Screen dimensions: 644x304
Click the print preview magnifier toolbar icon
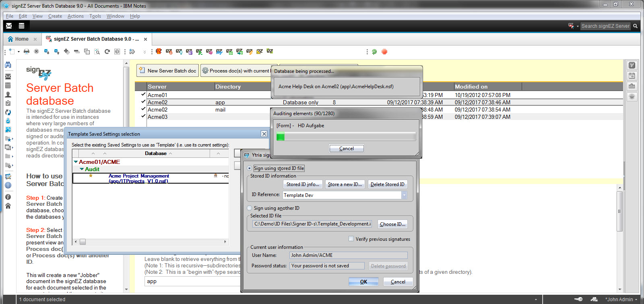[97, 52]
